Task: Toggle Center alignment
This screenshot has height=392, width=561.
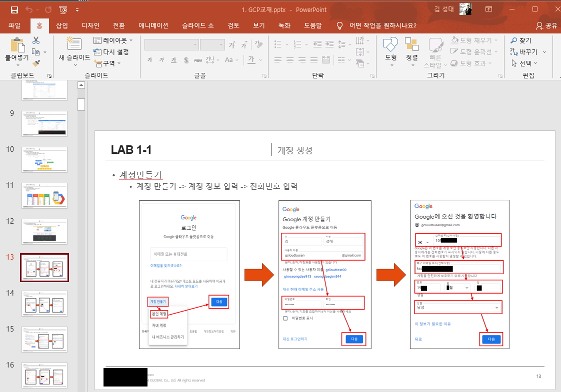Action: pyautogui.click(x=290, y=60)
